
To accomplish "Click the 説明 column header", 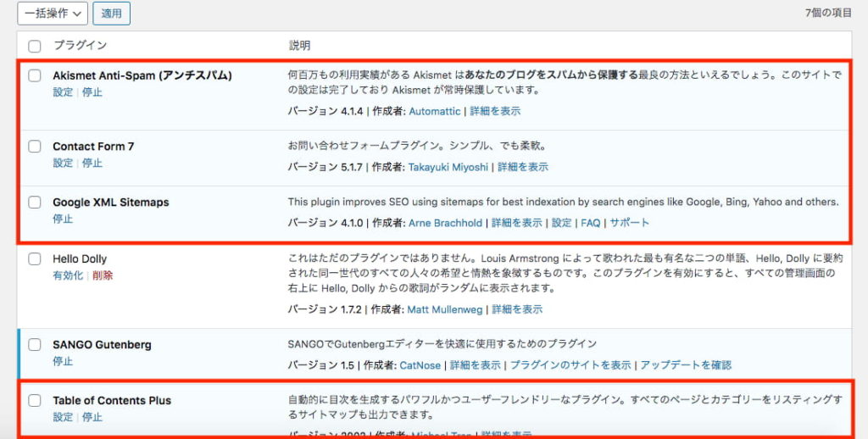I will tap(299, 46).
